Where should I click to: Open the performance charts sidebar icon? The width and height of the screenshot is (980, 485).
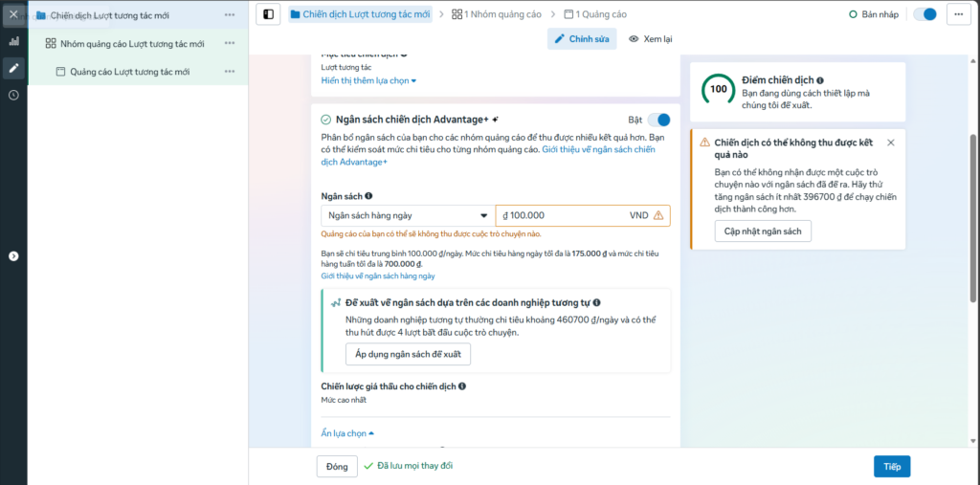point(13,41)
